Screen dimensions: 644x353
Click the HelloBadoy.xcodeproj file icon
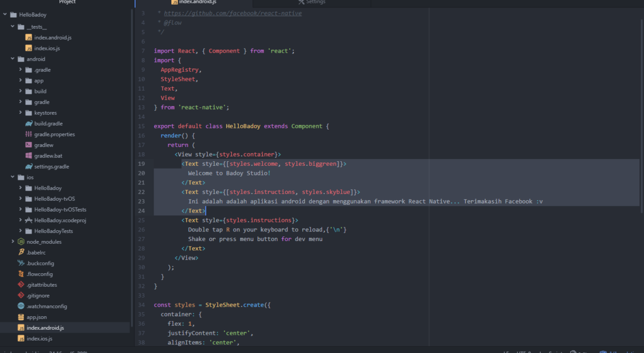click(29, 220)
